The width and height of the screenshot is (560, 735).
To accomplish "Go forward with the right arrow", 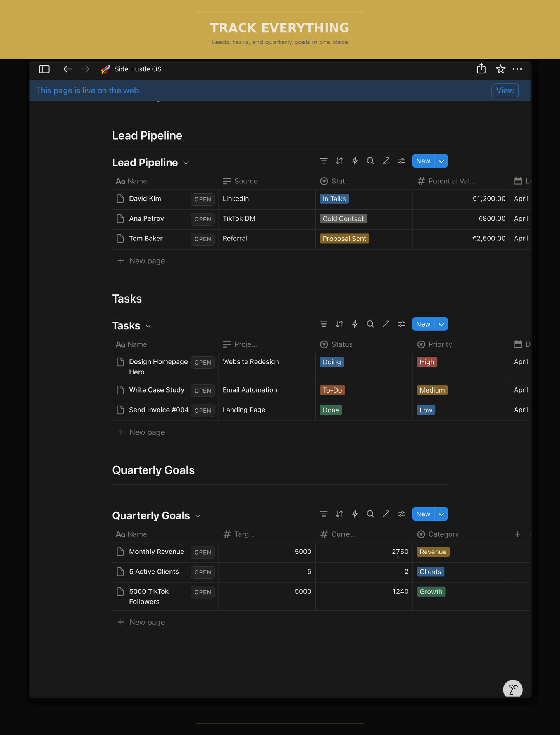I will pos(85,69).
